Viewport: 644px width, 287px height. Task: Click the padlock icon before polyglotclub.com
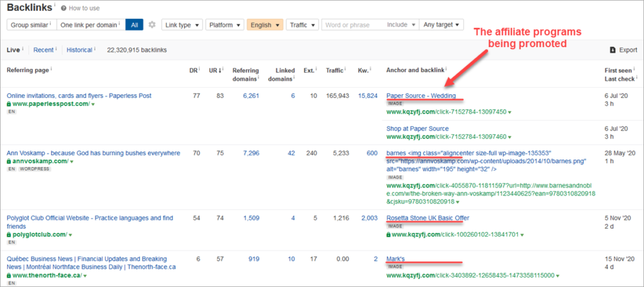pos(9,234)
